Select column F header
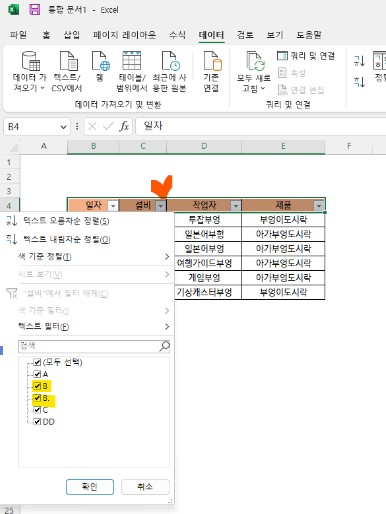Screen dimensions: 386x514 tap(349, 146)
